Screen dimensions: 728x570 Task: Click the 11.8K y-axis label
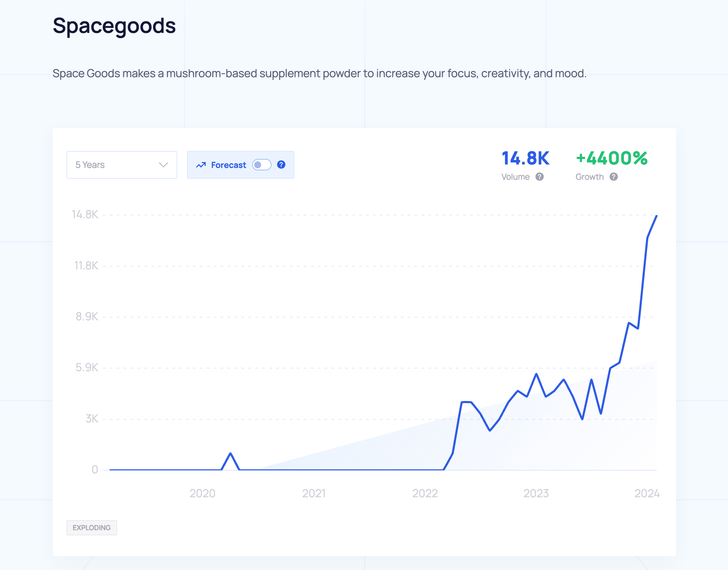[x=86, y=266]
